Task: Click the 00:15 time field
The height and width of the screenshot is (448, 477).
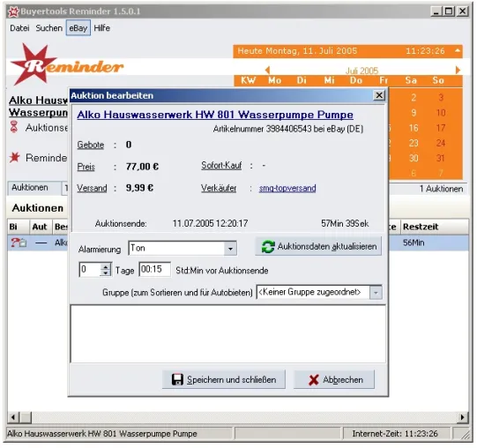Action: (x=154, y=269)
